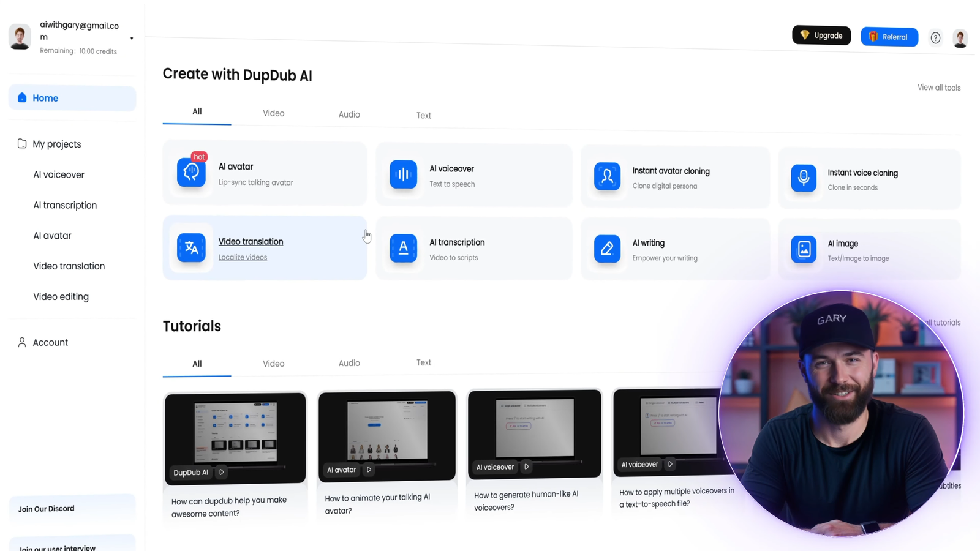Open My projects in sidebar
Image resolution: width=980 pixels, height=551 pixels.
click(56, 144)
